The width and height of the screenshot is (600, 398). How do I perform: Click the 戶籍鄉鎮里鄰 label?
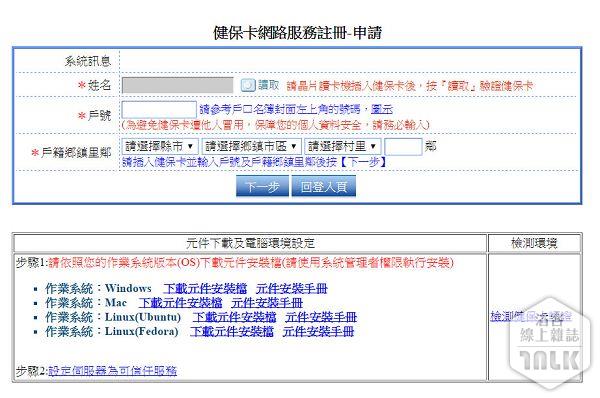pos(76,153)
